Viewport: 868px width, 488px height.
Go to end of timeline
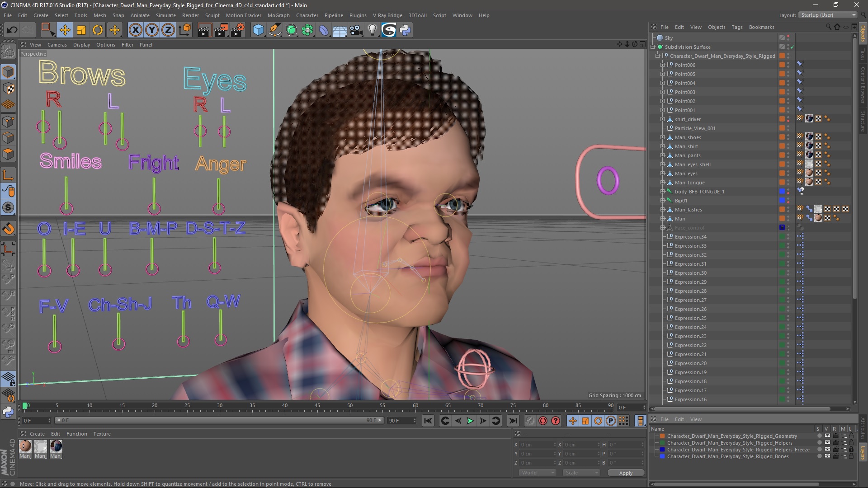513,421
